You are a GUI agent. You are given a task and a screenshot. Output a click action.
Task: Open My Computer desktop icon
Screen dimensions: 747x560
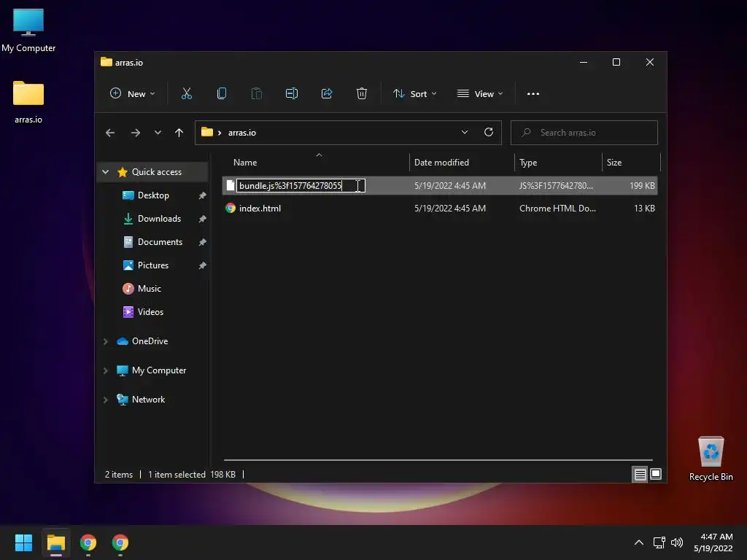click(x=28, y=30)
